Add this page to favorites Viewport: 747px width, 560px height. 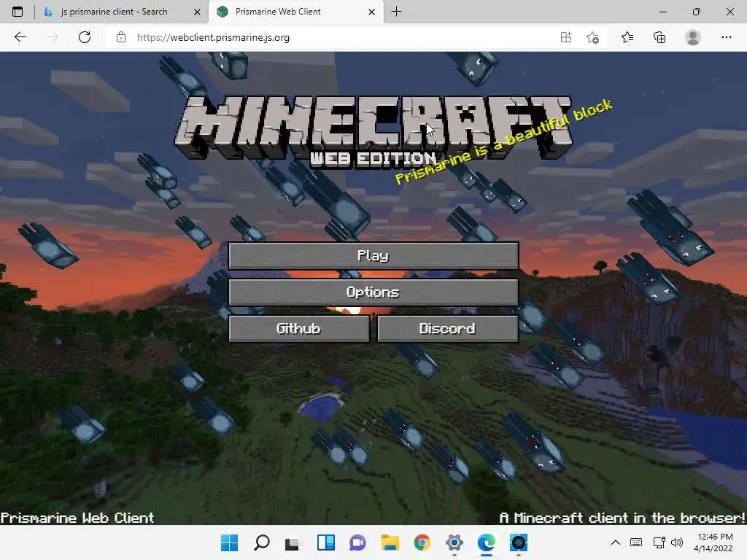click(x=593, y=37)
